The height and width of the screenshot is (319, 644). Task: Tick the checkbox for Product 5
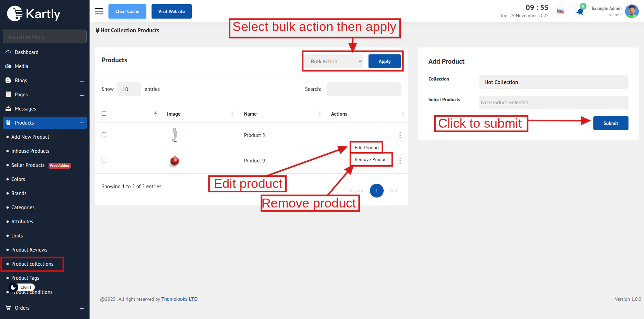pos(104,135)
